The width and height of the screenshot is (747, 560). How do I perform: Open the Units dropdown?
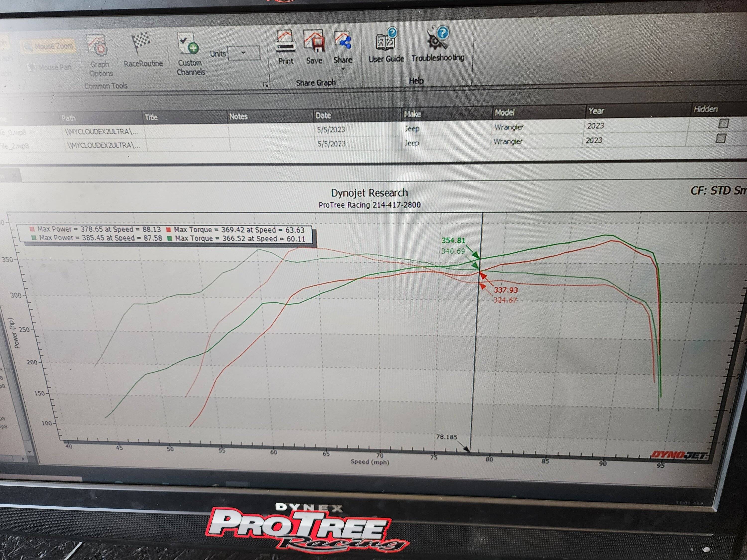click(244, 53)
